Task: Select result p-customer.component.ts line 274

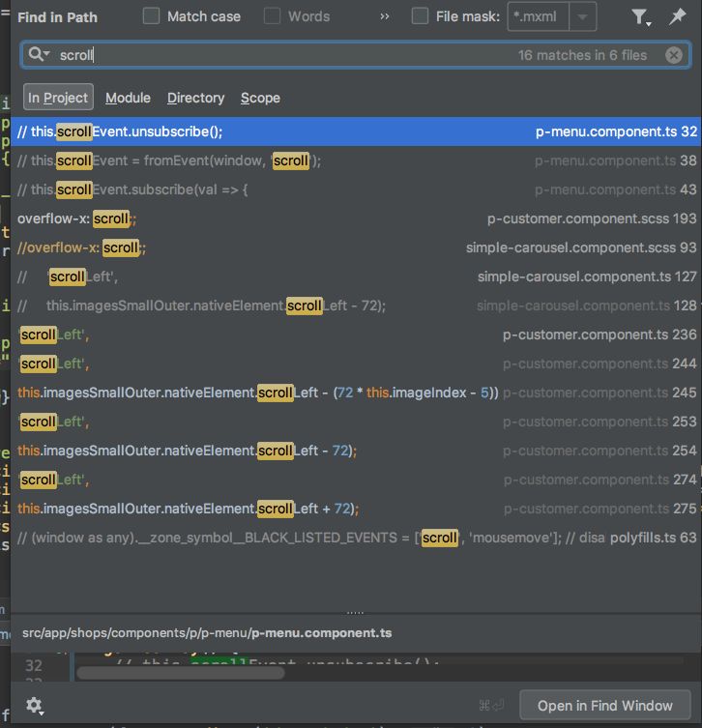Action: point(356,480)
